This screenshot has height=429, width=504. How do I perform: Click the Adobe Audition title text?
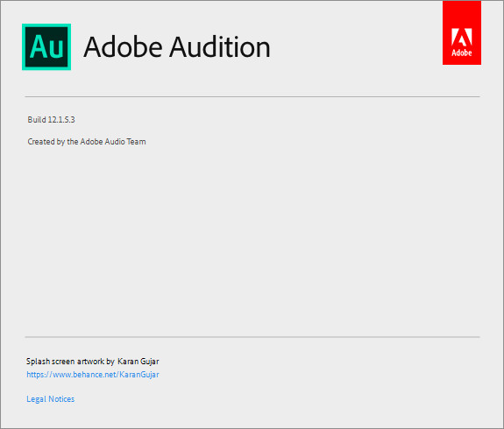(x=177, y=47)
